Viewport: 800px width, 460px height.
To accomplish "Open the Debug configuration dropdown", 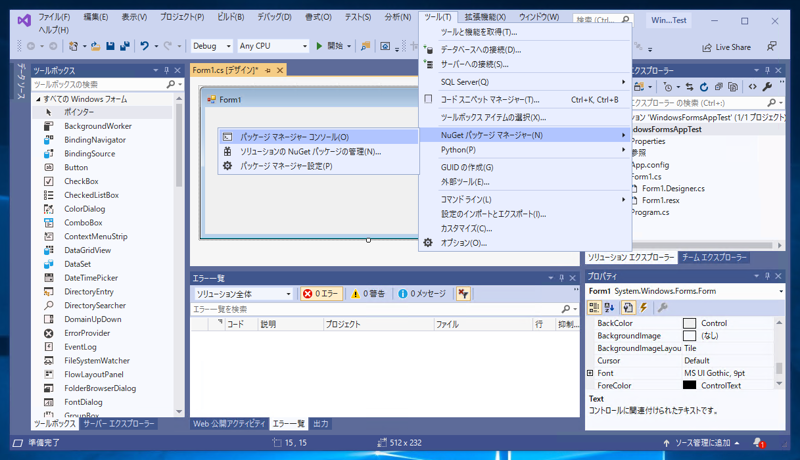I will (212, 46).
